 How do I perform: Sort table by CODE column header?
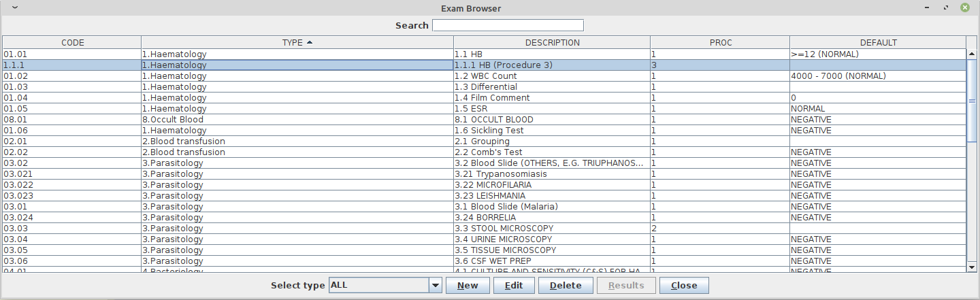(x=72, y=42)
